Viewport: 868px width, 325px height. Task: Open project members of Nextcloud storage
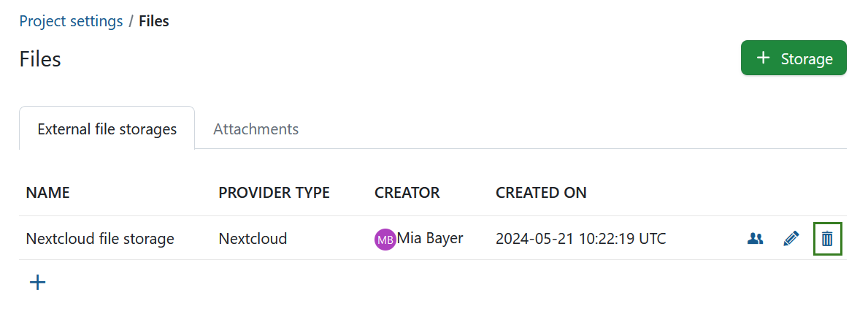756,238
